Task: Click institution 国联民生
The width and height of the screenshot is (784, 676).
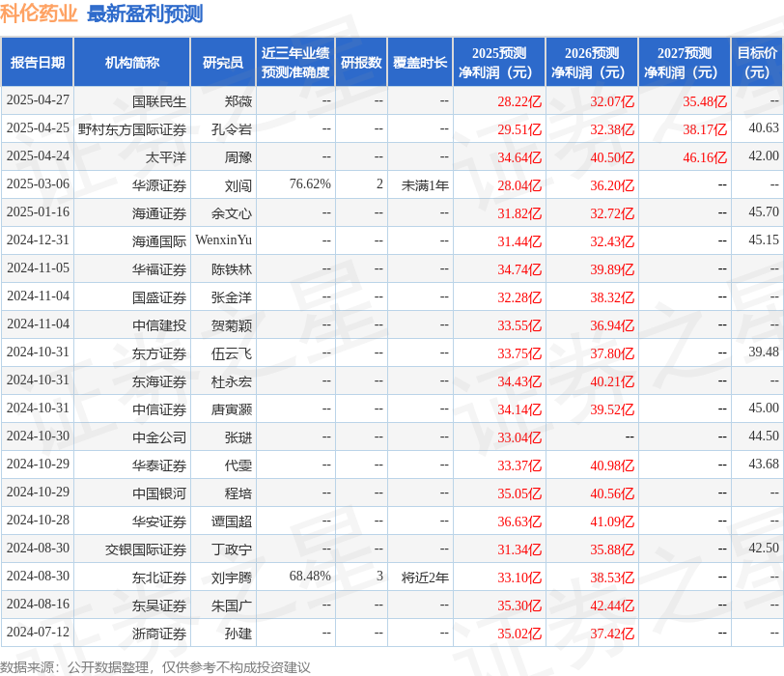Action: [159, 101]
